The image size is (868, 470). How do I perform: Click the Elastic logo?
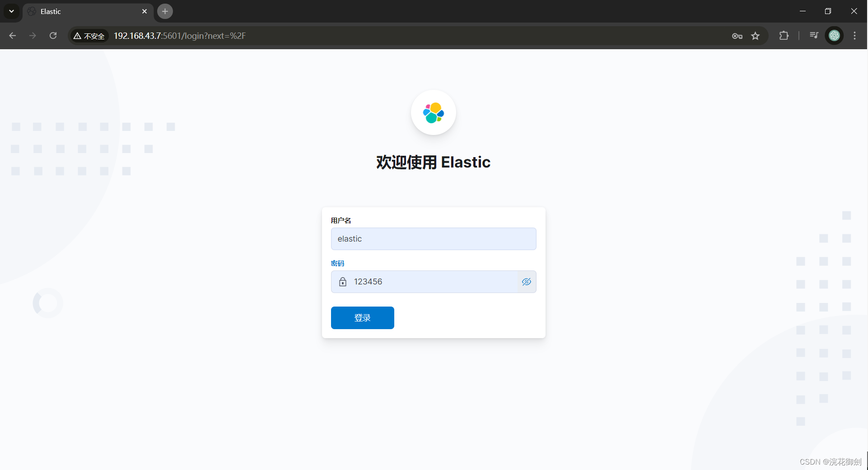tap(434, 112)
